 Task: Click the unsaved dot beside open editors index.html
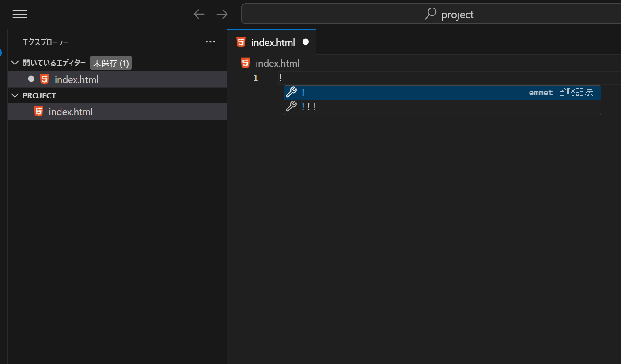[31, 79]
